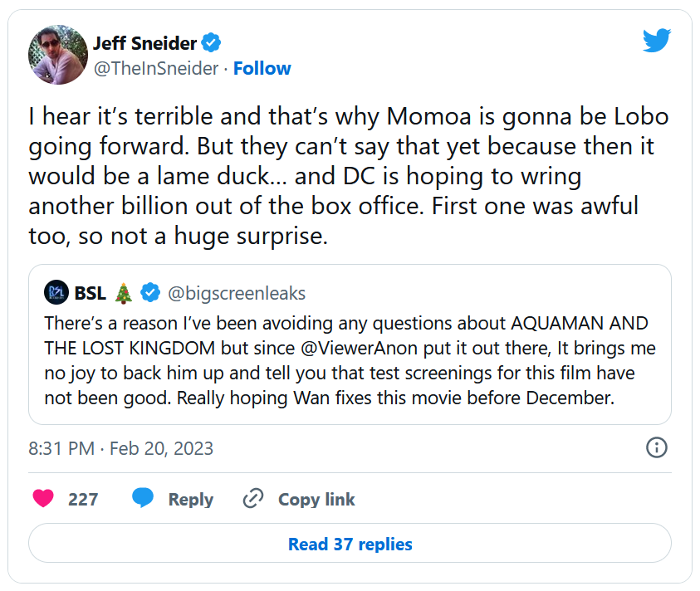Viewport: 700px width, 591px height.
Task: Click the copy link chain icon
Action: [252, 499]
